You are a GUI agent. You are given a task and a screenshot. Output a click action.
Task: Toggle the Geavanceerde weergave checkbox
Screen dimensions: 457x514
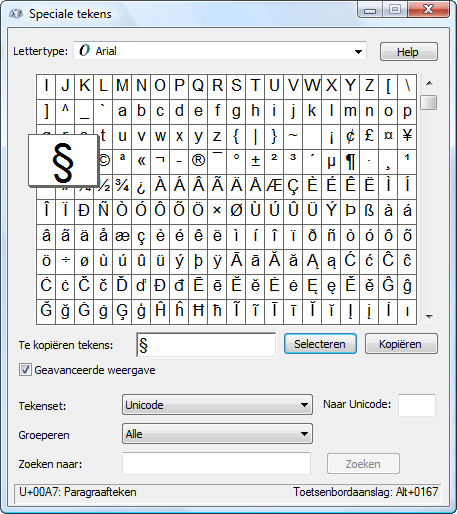pos(25,370)
